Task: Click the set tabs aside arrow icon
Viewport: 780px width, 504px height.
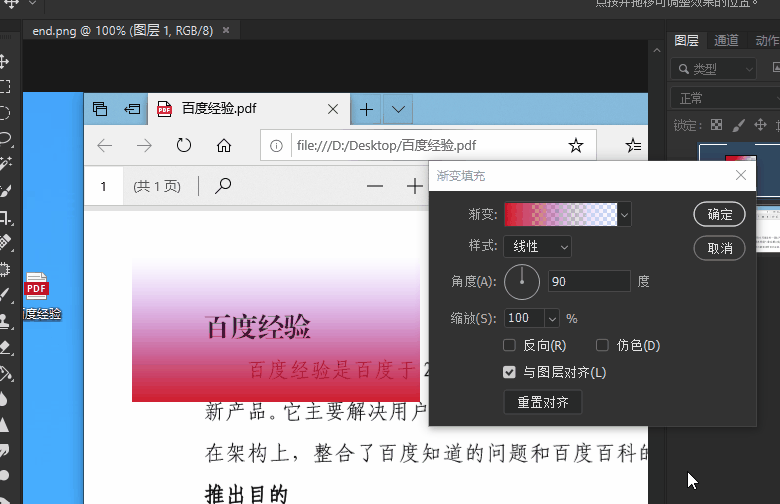Action: [x=132, y=109]
